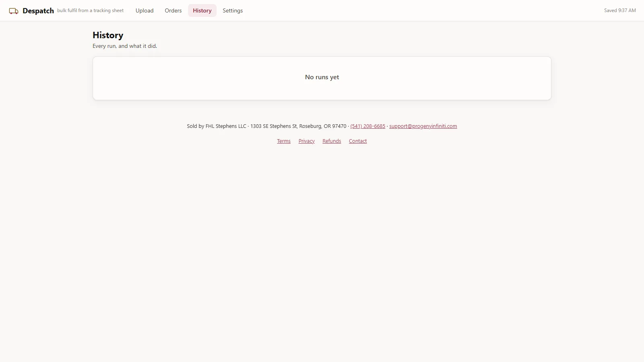
Task: Email support@progenyinfiniti.com link
Action: [423, 126]
